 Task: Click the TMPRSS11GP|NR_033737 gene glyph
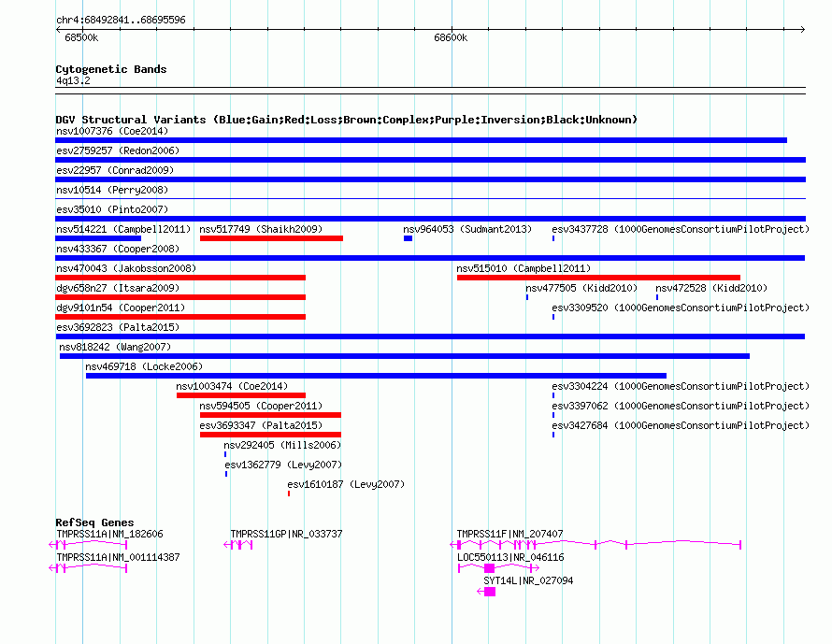[x=238, y=544]
